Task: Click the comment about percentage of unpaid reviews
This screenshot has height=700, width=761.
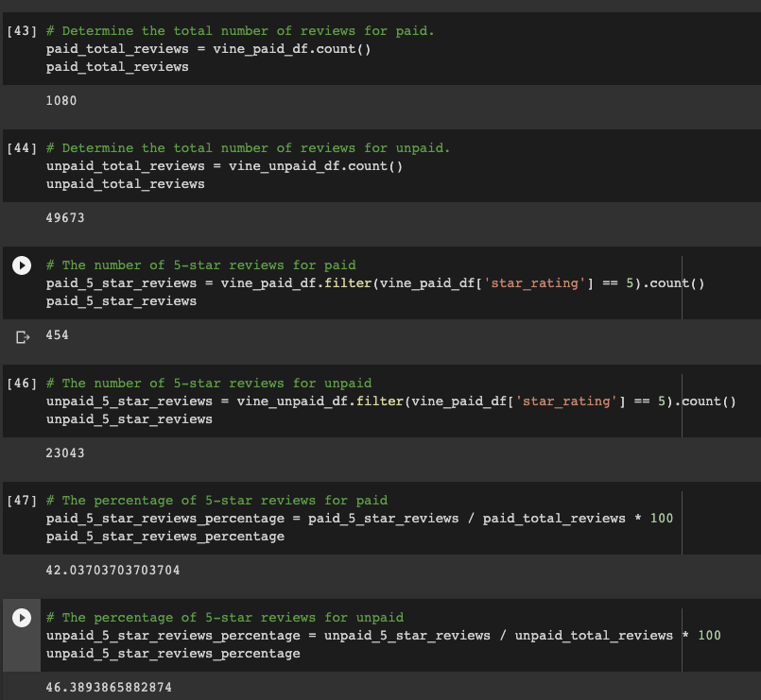Action: tap(219, 617)
